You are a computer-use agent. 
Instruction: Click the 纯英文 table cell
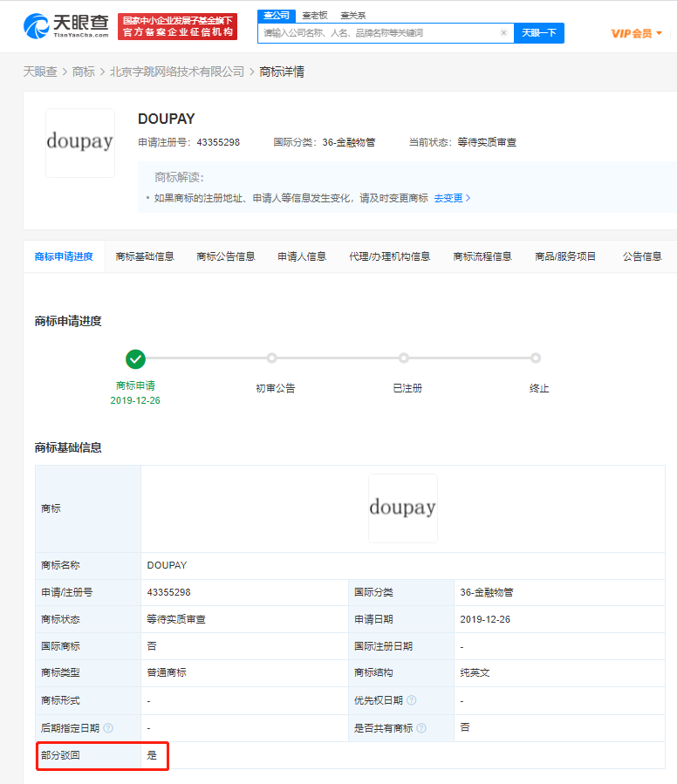coord(559,673)
